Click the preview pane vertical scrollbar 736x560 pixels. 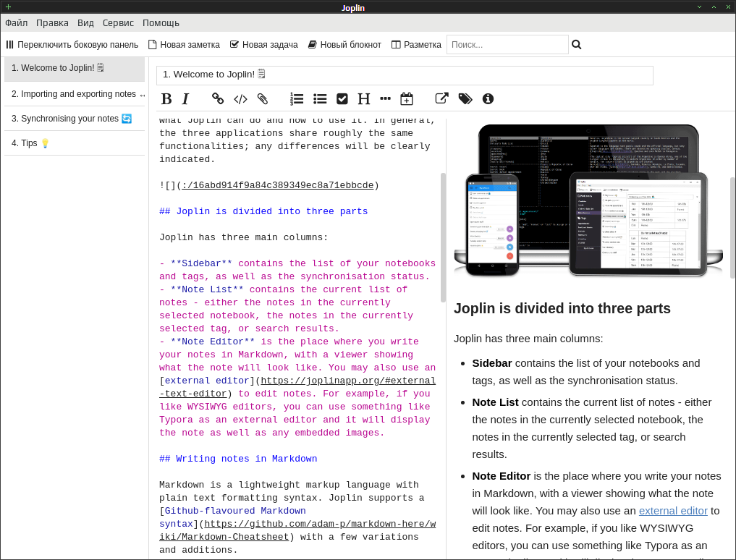click(732, 228)
